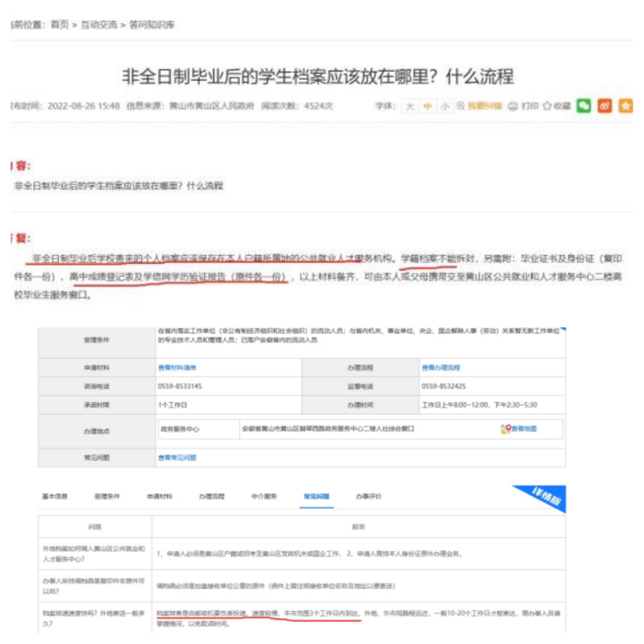Viewport: 644px width, 644px height.
Task: Switch to 基本信息 tab
Action: (x=55, y=496)
